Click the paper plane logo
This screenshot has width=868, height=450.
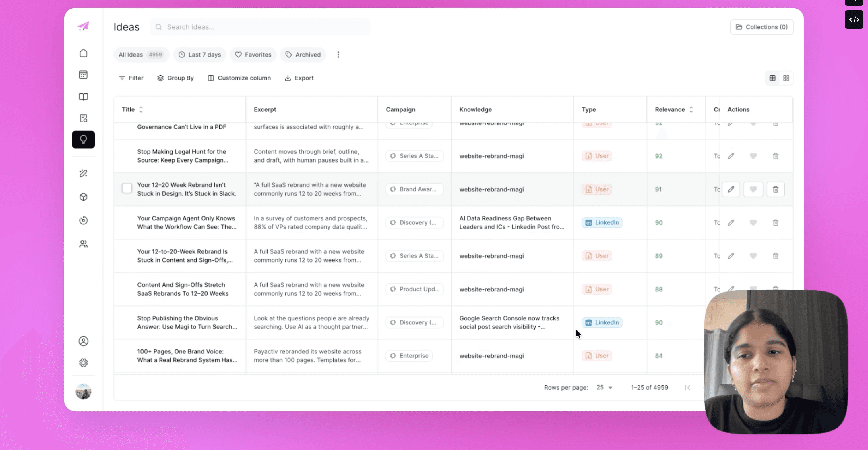[x=83, y=26]
